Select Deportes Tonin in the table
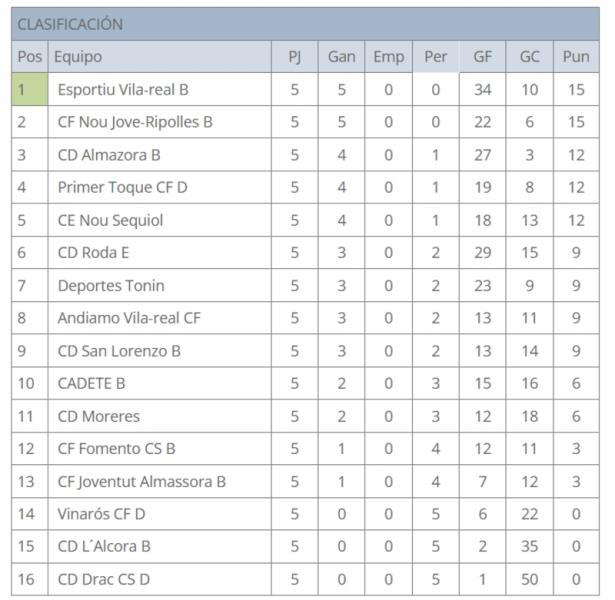This screenshot has height=600, width=615. (x=111, y=286)
